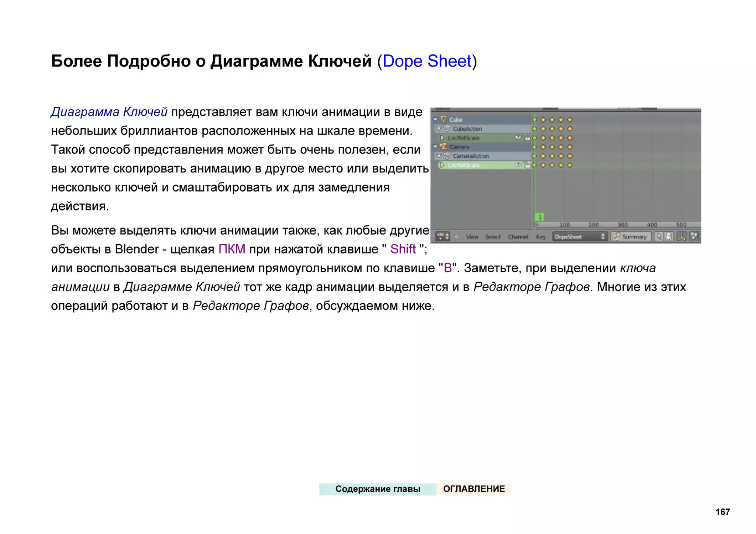The image size is (756, 534).
Task: Select the last keyframe diamond in Cube row
Action: [570, 120]
